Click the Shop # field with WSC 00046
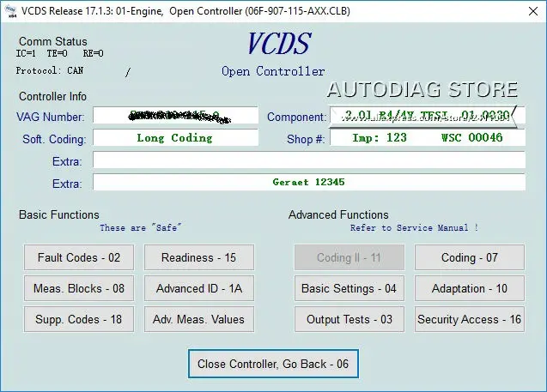The height and width of the screenshot is (392, 547). click(428, 137)
